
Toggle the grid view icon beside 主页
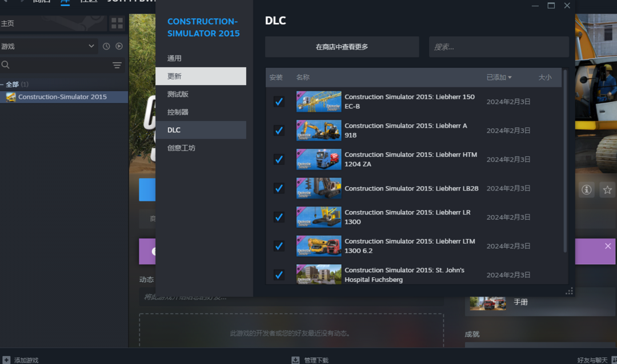pos(117,23)
